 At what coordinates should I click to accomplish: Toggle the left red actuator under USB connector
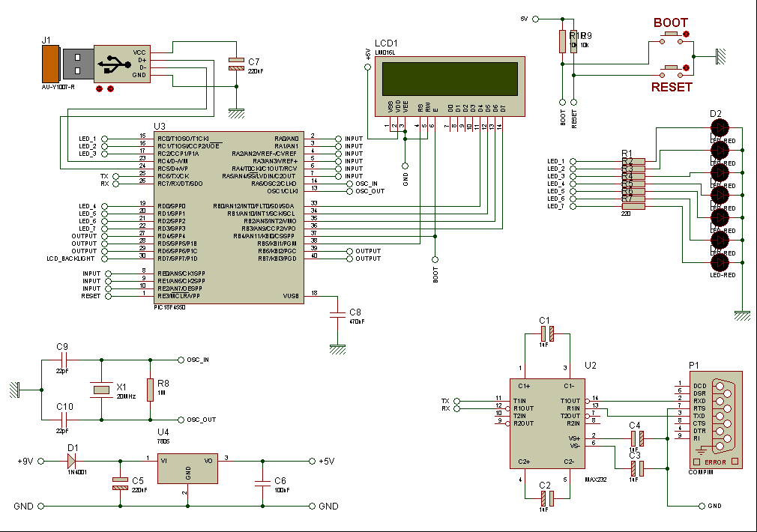pos(100,88)
